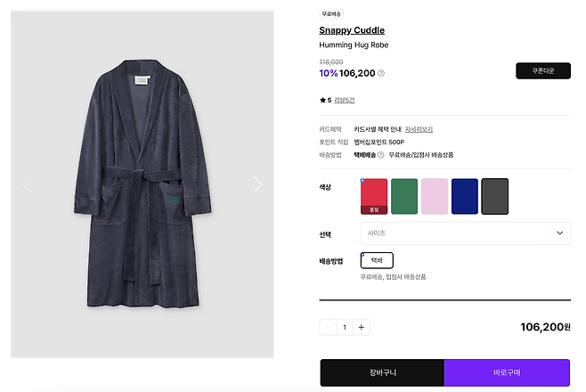The width and height of the screenshot is (586, 392).
Task: Click the star rating icon
Action: point(322,100)
